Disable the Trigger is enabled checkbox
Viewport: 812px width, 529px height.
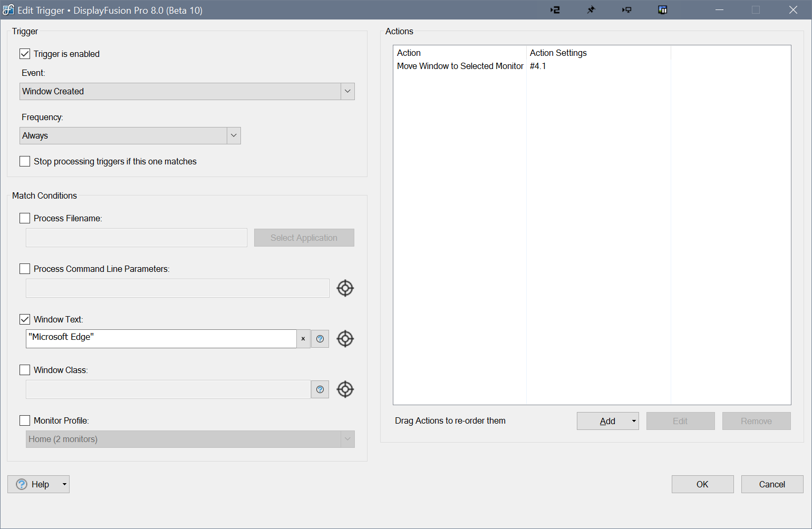coord(25,54)
